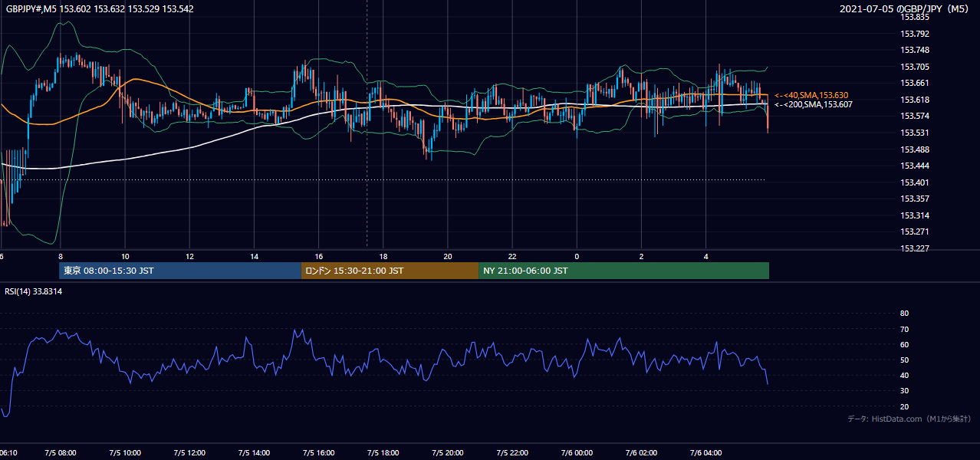
Task: Click price axis label 153.574
Action: point(915,116)
